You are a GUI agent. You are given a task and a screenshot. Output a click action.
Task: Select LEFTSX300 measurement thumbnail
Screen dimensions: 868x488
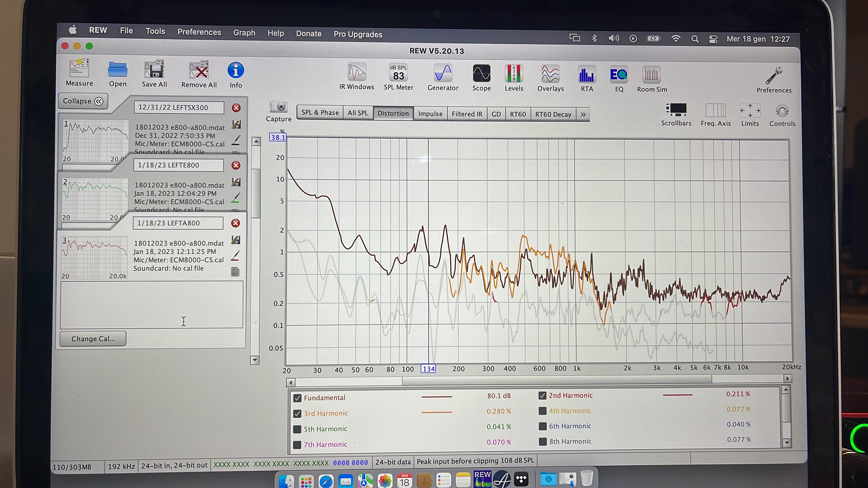pyautogui.click(x=96, y=141)
